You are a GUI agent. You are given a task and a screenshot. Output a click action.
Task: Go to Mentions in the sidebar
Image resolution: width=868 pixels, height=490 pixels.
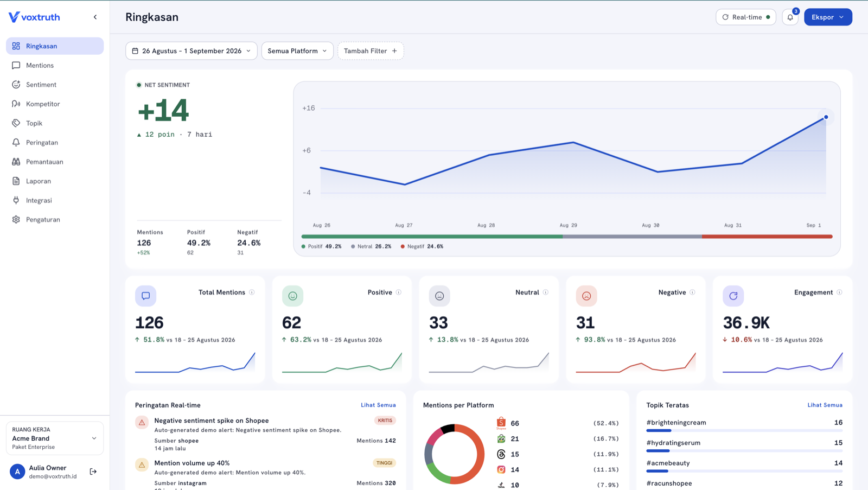55,65
